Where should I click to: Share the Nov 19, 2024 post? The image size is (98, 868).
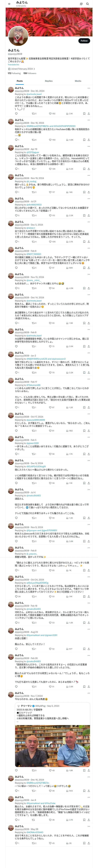pyautogui.click(x=89, y=192)
